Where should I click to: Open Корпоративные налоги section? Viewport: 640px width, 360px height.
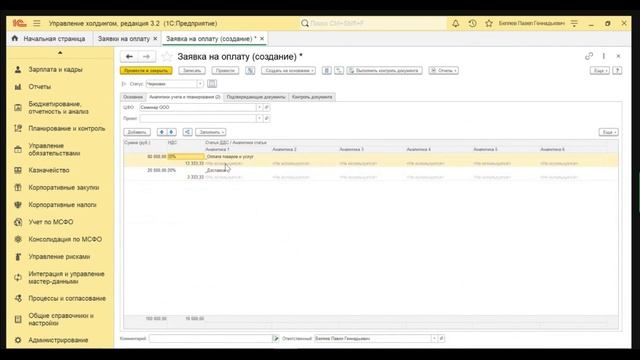pyautogui.click(x=62, y=204)
